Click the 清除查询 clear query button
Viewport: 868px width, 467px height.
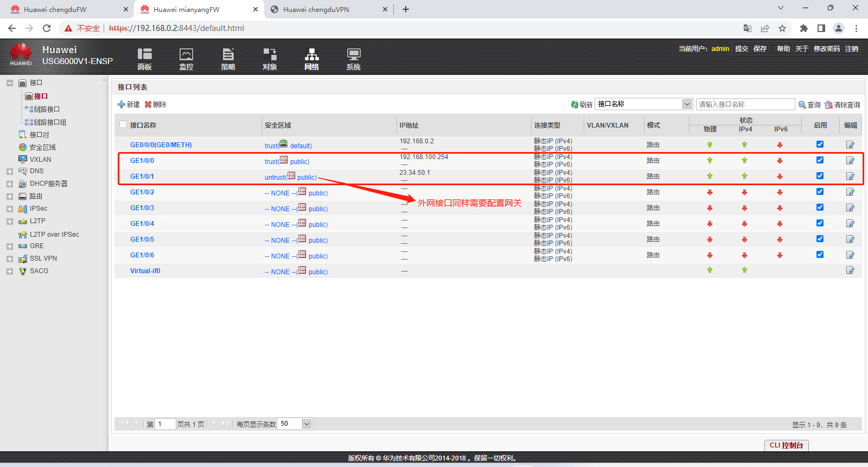(x=843, y=105)
